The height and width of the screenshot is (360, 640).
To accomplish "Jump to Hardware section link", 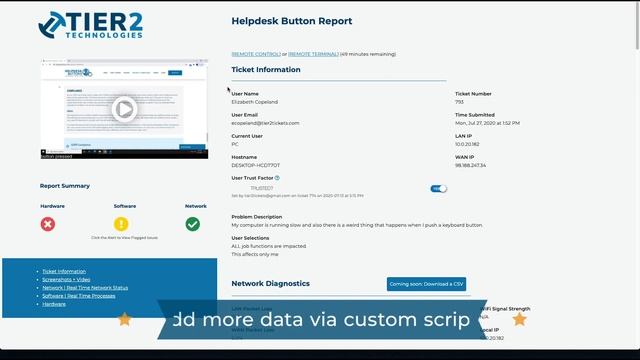I will [54, 304].
